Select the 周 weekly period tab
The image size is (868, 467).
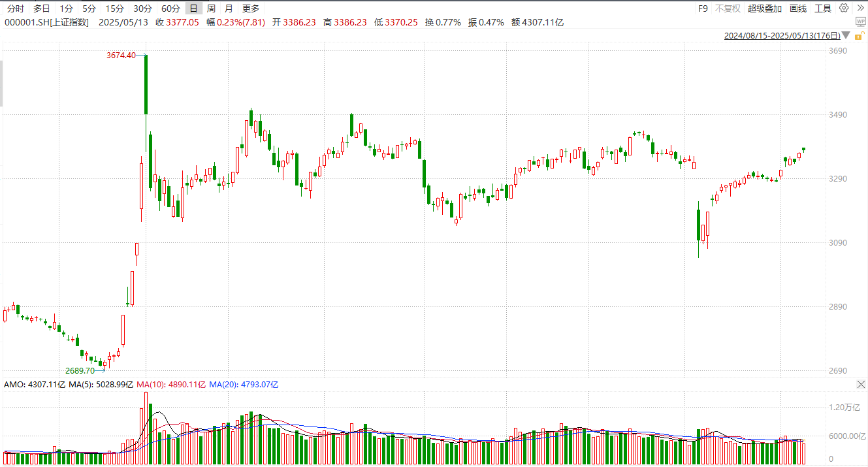tap(211, 8)
